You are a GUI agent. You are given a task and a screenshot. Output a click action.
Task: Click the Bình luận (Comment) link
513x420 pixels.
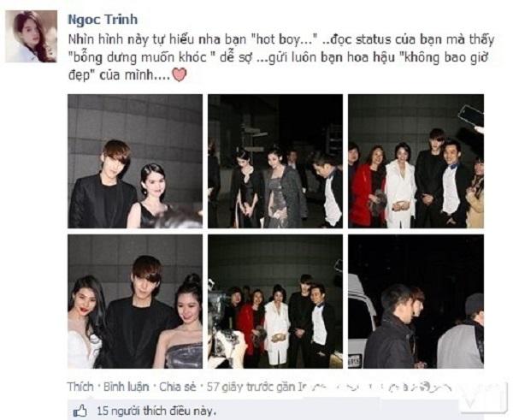pyautogui.click(x=127, y=387)
